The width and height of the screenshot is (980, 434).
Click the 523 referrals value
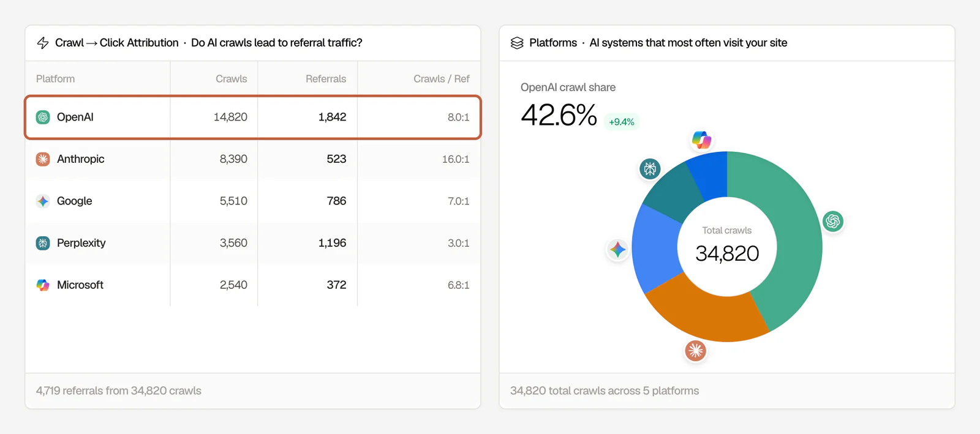[336, 159]
